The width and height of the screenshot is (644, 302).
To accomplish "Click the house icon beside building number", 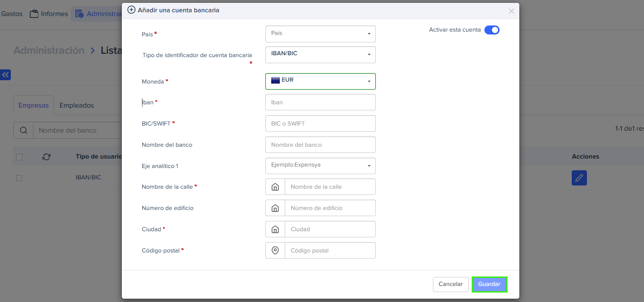I will (x=275, y=208).
